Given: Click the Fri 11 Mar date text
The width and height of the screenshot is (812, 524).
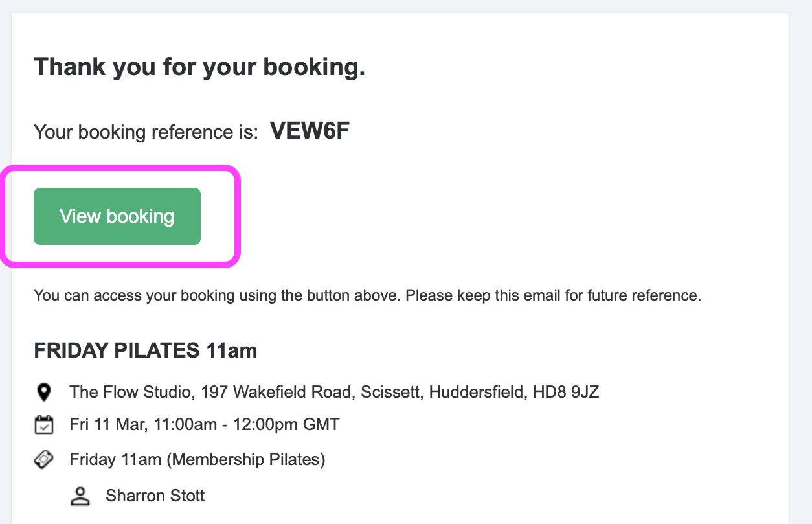Looking at the screenshot, I should click(99, 426).
